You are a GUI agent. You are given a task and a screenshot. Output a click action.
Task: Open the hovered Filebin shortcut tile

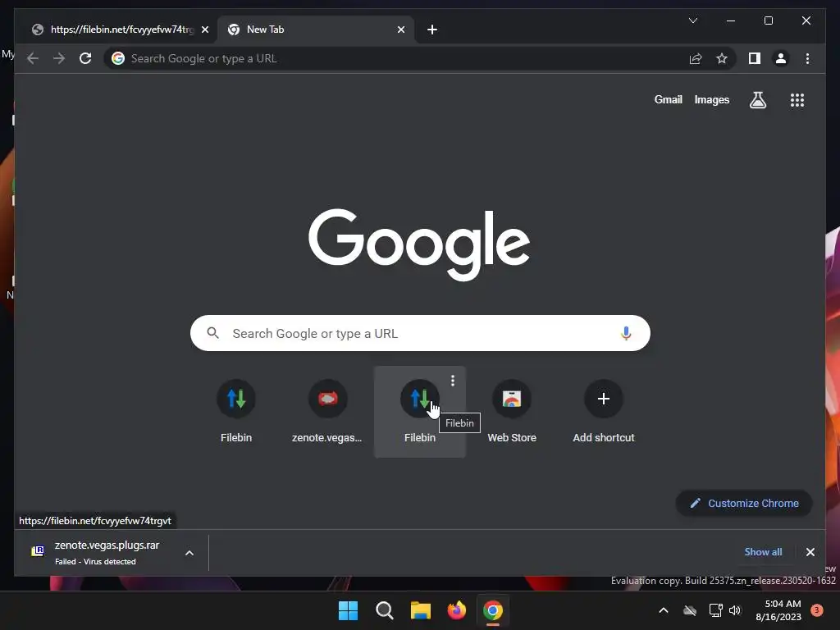(x=419, y=412)
